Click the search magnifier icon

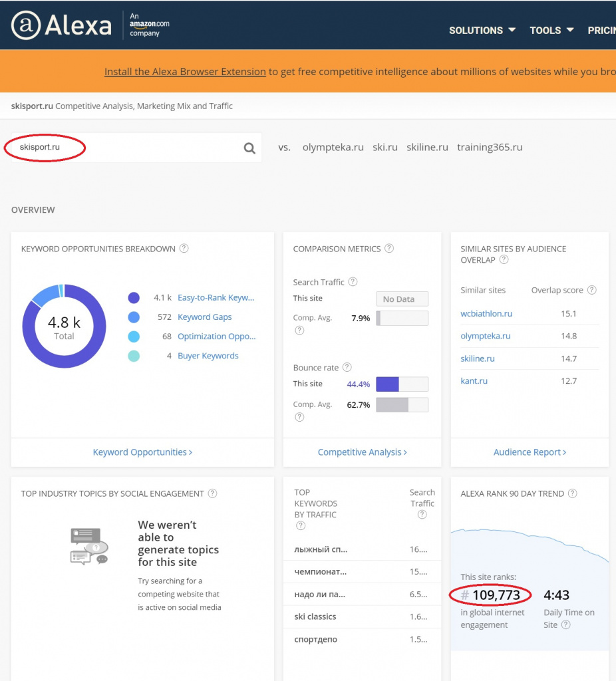click(x=249, y=148)
